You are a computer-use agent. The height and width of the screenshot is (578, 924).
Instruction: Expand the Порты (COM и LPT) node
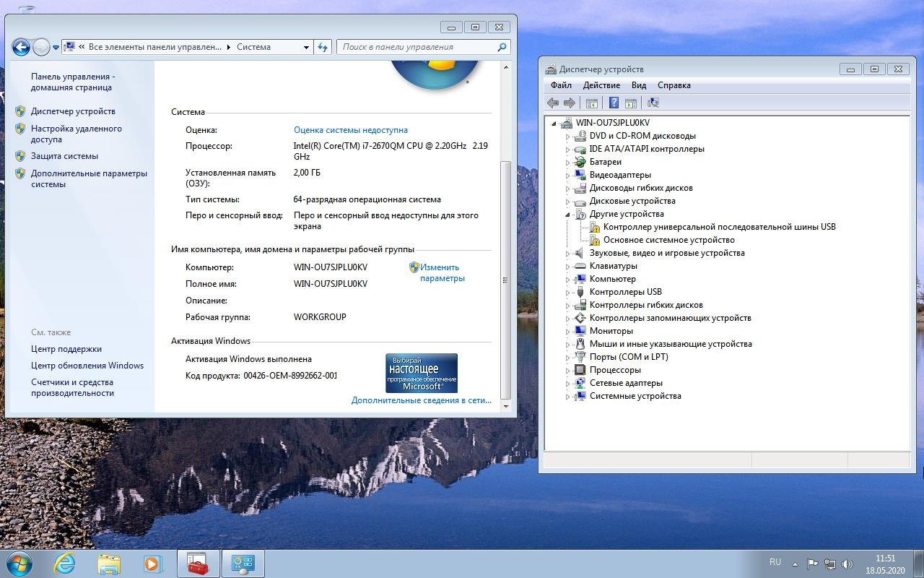point(568,357)
